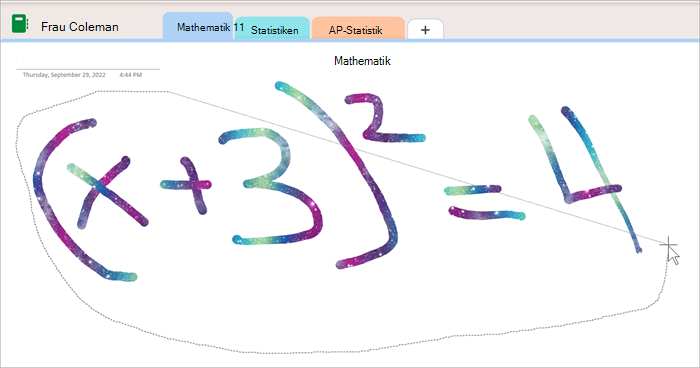Add a new section with the plus tab
Image resolution: width=700 pixels, height=368 pixels.
[x=425, y=29]
